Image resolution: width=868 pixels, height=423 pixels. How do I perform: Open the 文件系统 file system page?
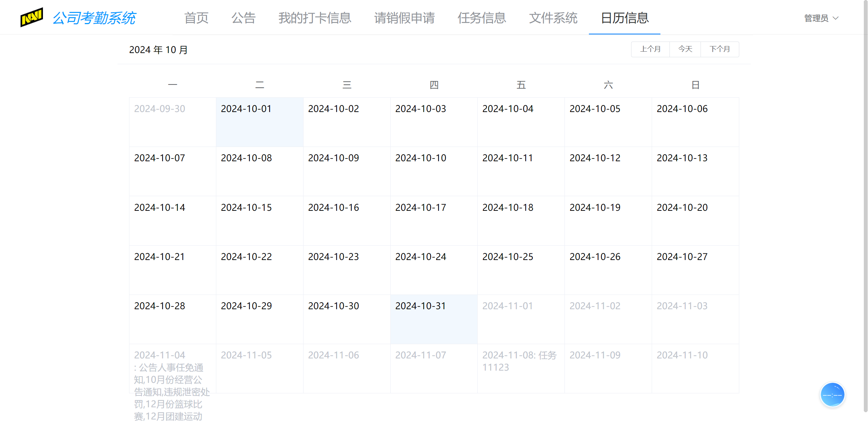click(x=553, y=18)
